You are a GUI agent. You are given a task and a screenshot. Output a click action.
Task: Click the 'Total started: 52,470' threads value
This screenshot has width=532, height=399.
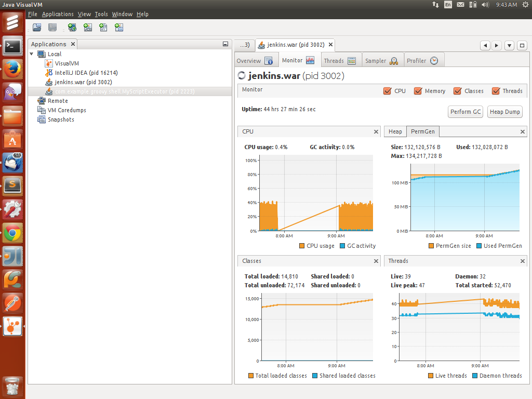pos(483,285)
